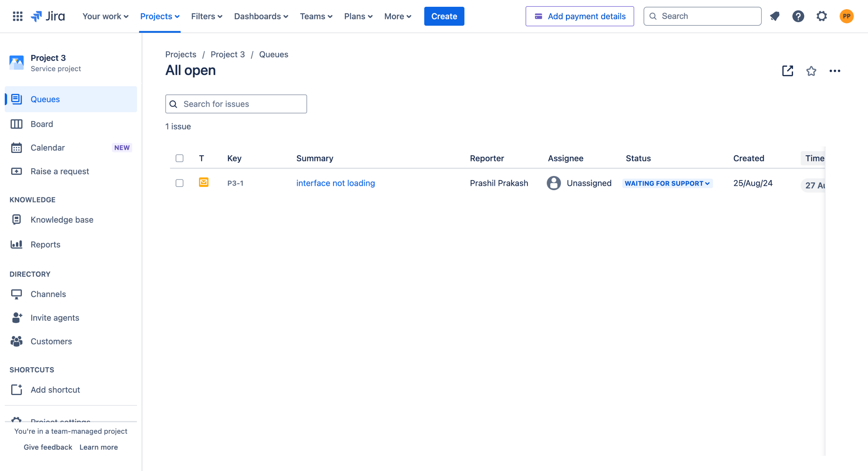Viewport: 868px width, 471px height.
Task: Open the Board sidebar item
Action: click(42, 124)
